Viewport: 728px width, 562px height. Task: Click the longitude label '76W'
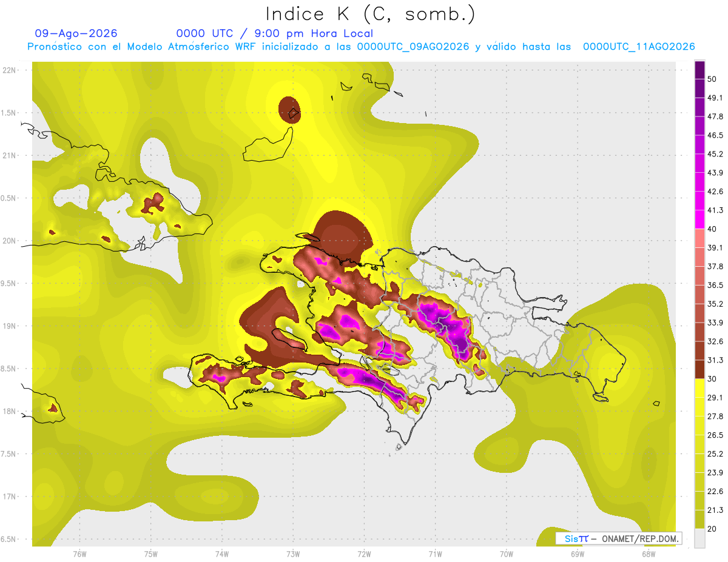point(79,554)
